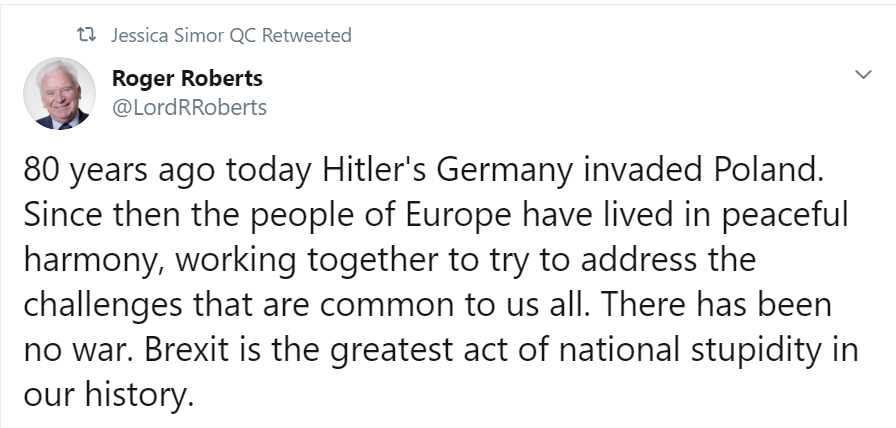Open the Roger Roberts display name

click(x=193, y=79)
